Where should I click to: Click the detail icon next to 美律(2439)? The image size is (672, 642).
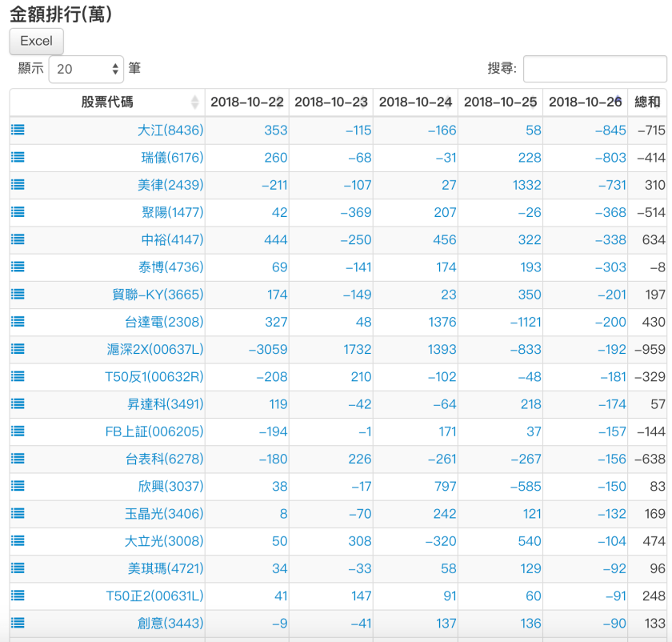pyautogui.click(x=17, y=184)
